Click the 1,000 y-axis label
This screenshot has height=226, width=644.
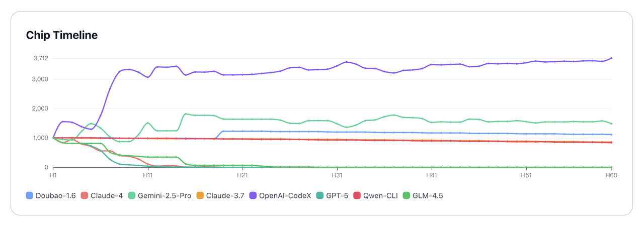click(x=40, y=138)
